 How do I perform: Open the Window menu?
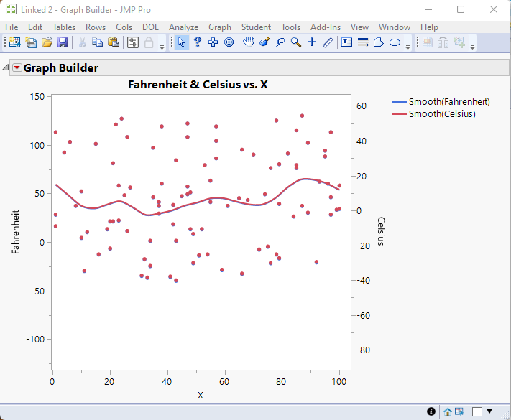click(395, 27)
